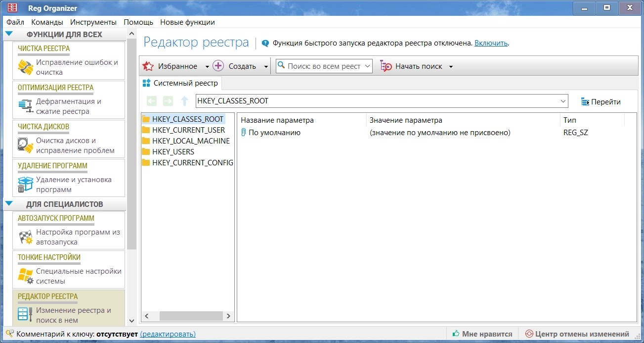Image resolution: width=644 pixels, height=343 pixels.
Task: Click the up one level arrow
Action: coord(184,101)
